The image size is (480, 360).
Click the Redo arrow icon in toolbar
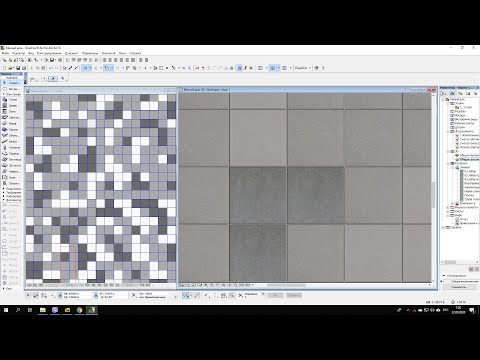pos(57,68)
